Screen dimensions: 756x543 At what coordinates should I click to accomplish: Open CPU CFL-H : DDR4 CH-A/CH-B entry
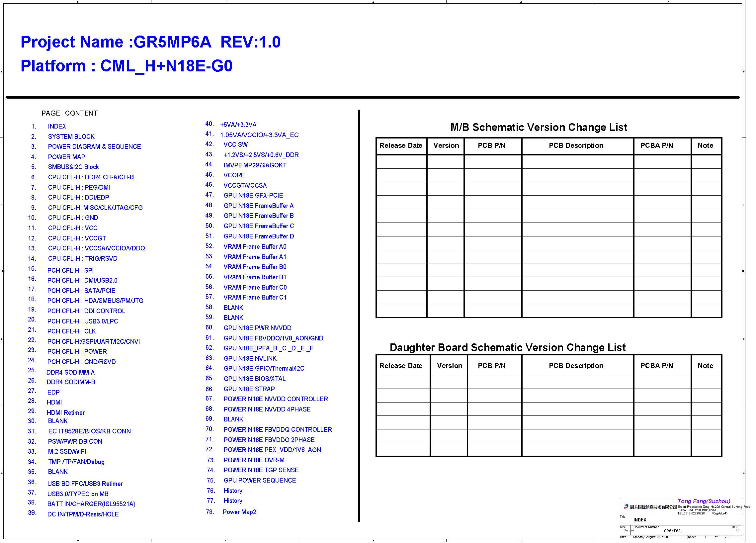pos(91,178)
